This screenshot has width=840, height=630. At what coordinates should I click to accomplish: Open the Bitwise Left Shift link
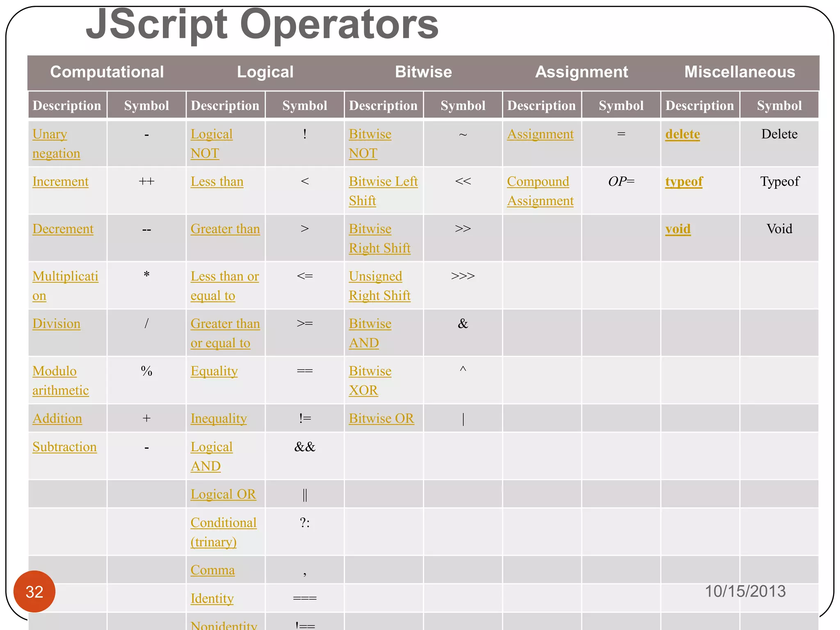point(383,191)
